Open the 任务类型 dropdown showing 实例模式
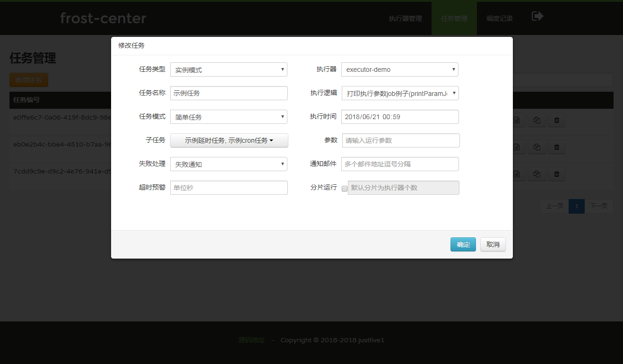This screenshot has height=364, width=623. [x=229, y=69]
